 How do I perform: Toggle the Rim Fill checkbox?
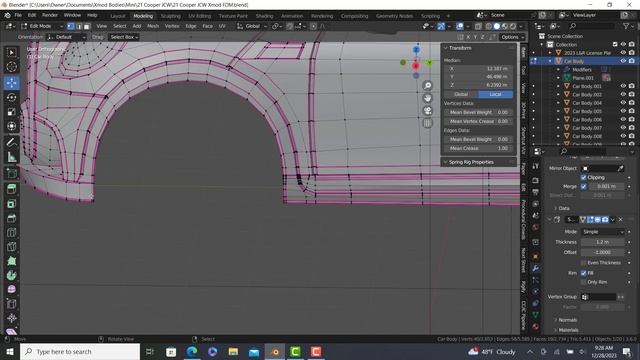tap(583, 273)
